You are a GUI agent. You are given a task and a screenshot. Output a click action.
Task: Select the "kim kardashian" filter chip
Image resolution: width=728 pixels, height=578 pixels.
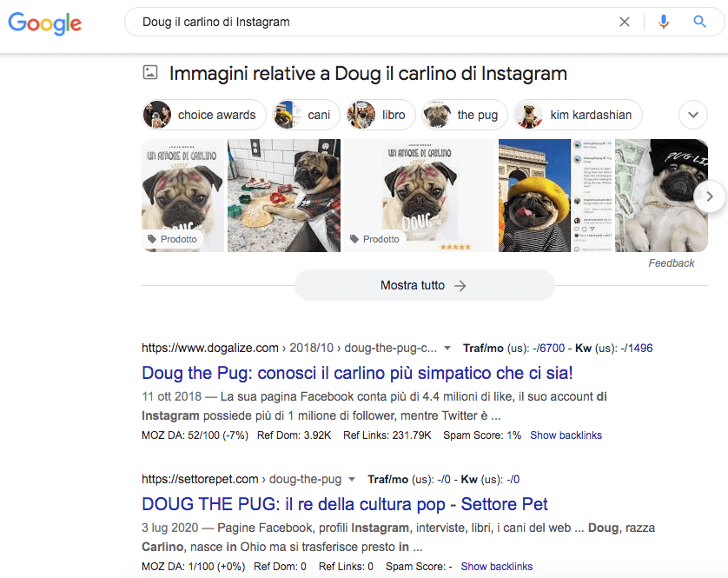(x=578, y=115)
